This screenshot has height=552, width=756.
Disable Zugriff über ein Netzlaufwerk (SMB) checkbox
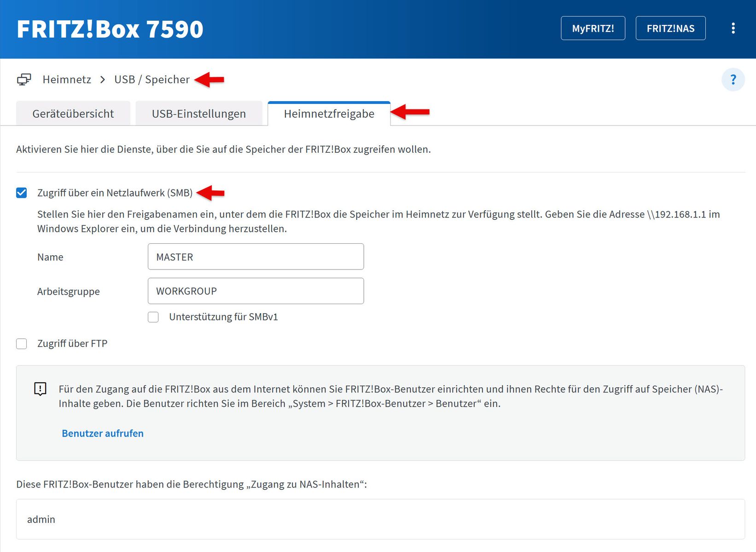(x=22, y=193)
